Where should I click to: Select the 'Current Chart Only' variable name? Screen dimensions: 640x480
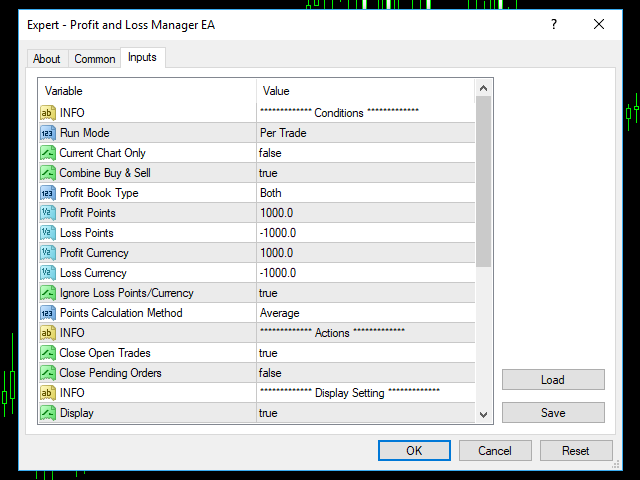[102, 153]
